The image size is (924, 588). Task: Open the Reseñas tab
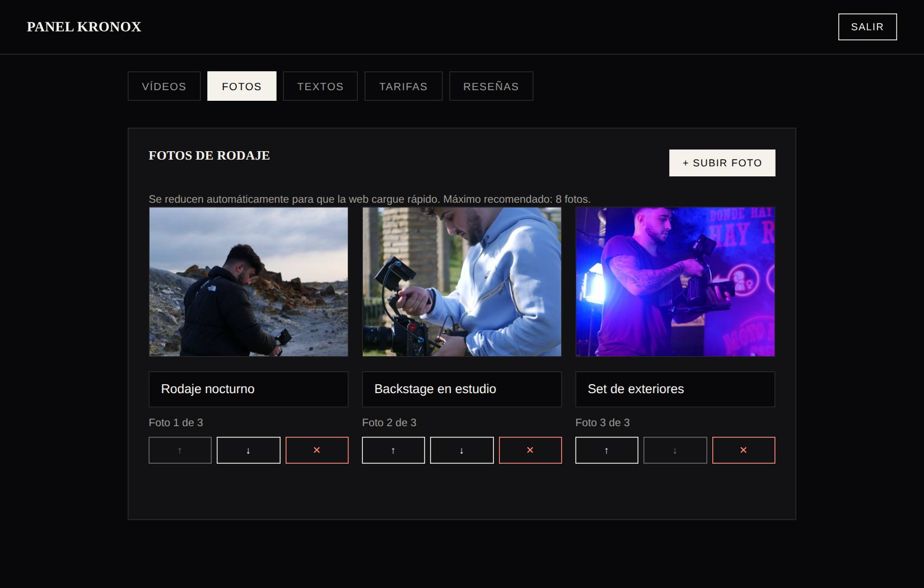[491, 86]
